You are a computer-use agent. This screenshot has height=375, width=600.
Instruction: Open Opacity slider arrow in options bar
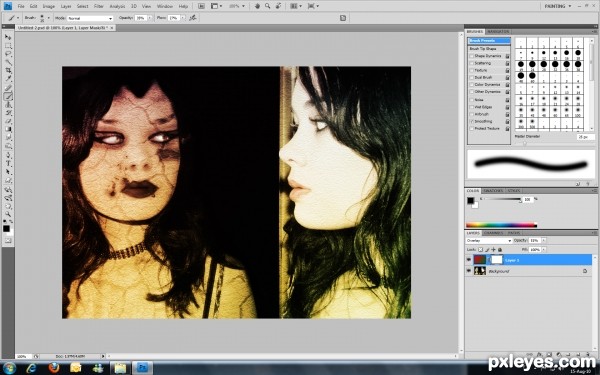pos(150,18)
